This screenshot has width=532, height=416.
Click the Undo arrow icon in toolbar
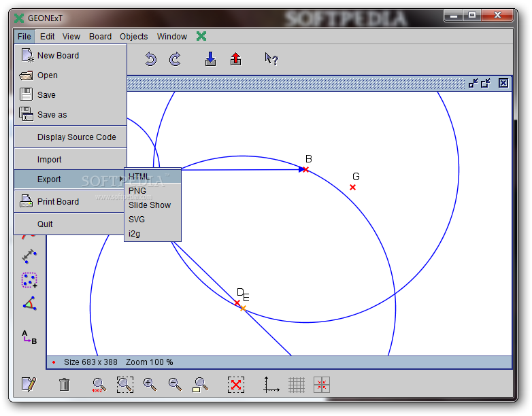coord(151,60)
